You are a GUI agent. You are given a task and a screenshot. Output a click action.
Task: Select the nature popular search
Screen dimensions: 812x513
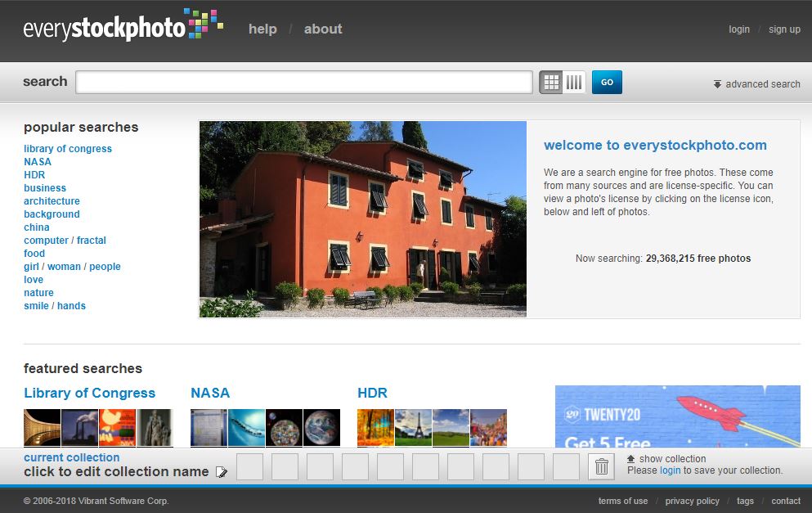pos(38,293)
